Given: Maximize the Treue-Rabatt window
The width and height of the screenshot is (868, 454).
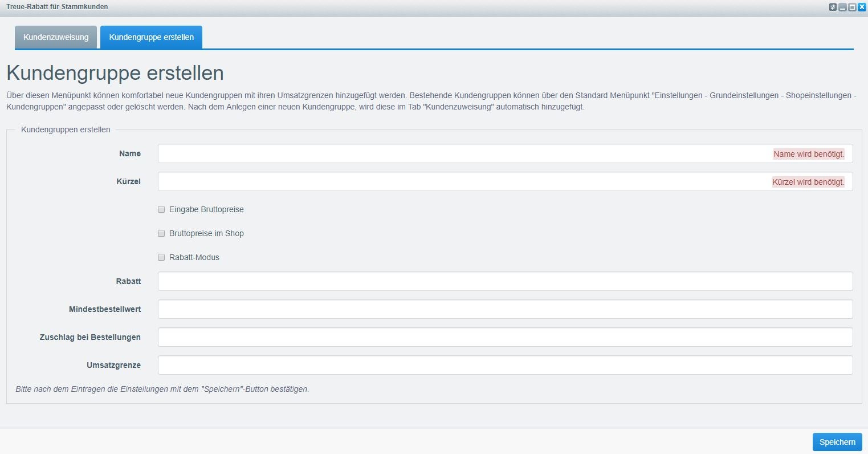Looking at the screenshot, I should pos(852,7).
